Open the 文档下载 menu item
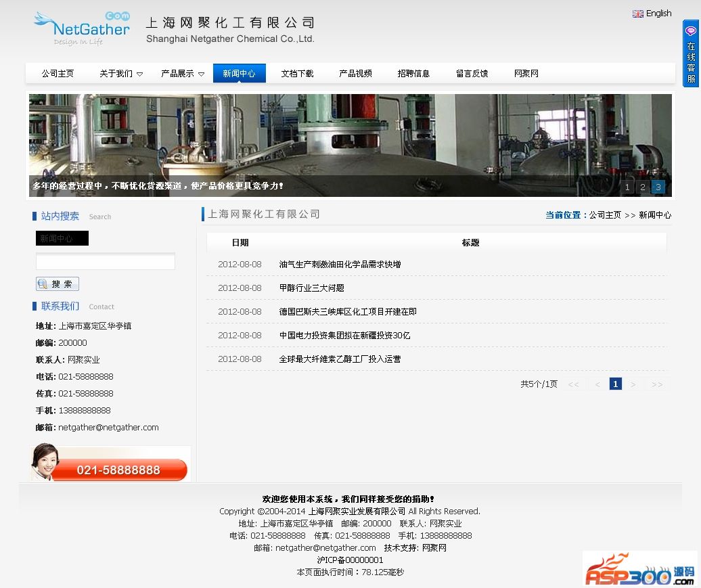 [298, 74]
